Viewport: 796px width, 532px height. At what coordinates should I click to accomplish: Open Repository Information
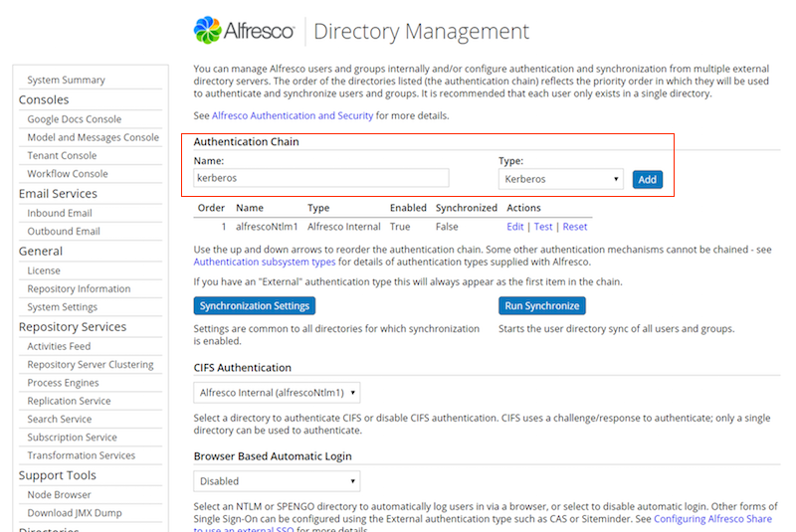pyautogui.click(x=79, y=288)
